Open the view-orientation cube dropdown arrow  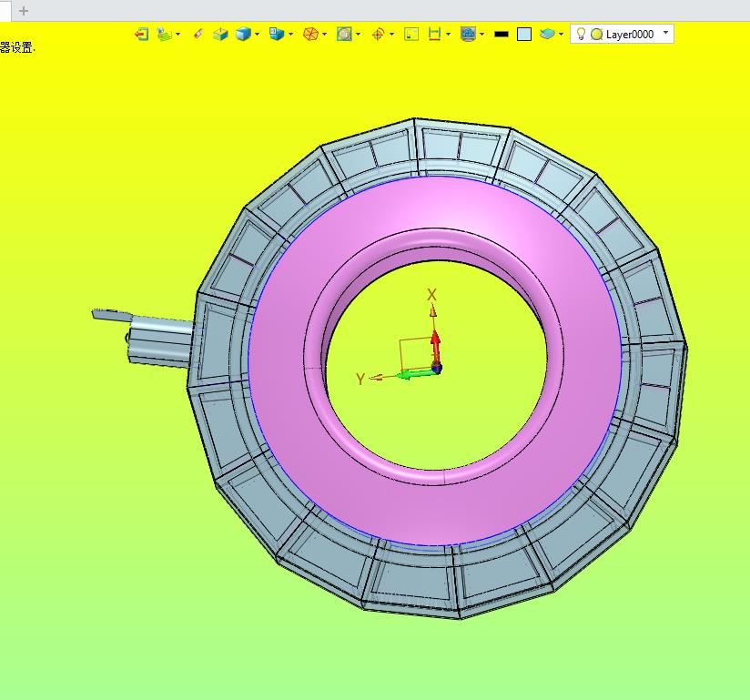coord(291,35)
